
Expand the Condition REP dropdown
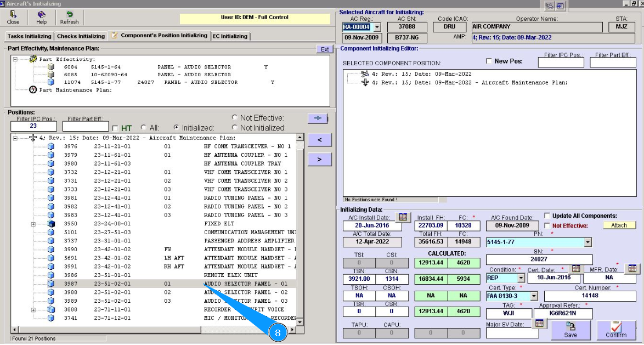click(x=521, y=278)
